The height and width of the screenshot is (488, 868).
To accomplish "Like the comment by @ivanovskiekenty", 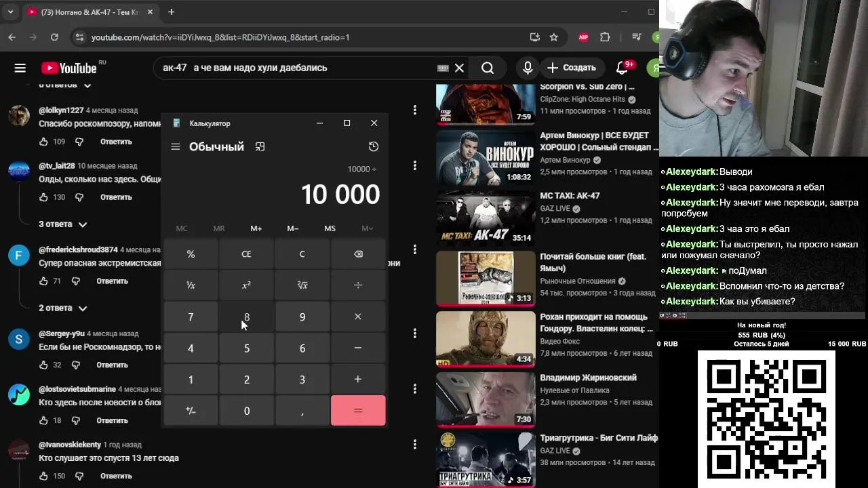I will point(43,476).
